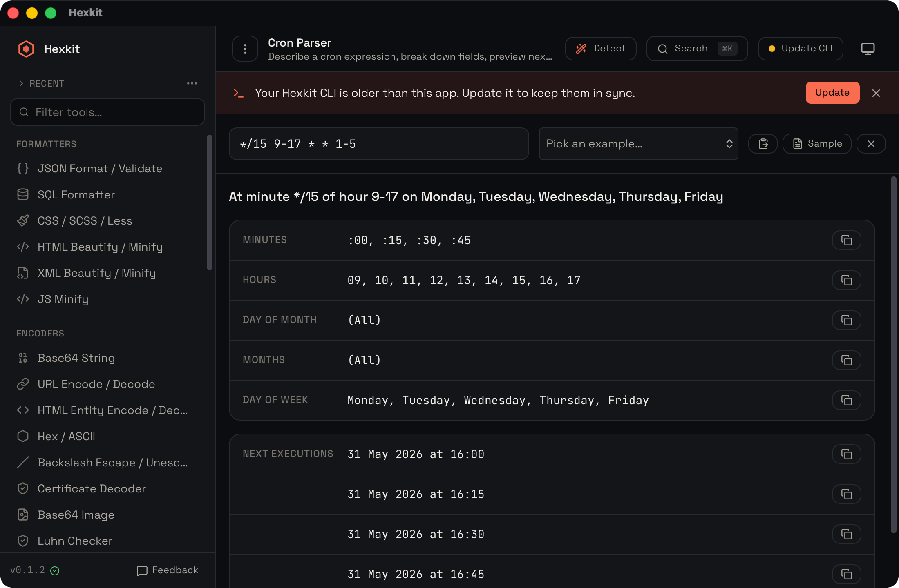The height and width of the screenshot is (588, 899).
Task: Click the sidebar scrollbar
Action: [x=210, y=203]
